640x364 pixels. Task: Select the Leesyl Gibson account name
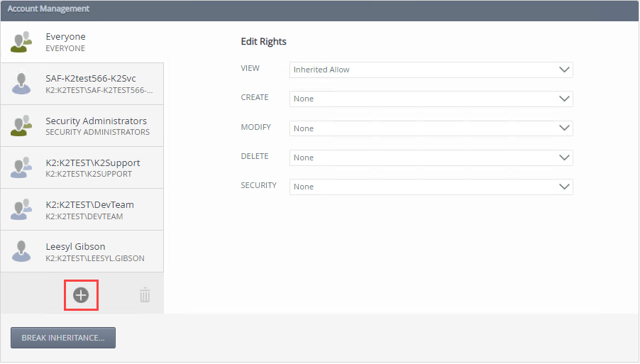point(75,246)
